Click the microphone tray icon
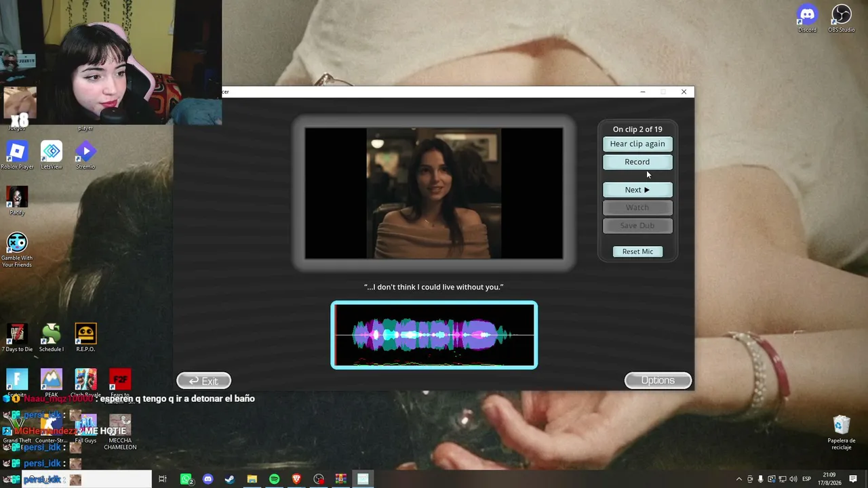The height and width of the screenshot is (488, 868). pyautogui.click(x=761, y=479)
